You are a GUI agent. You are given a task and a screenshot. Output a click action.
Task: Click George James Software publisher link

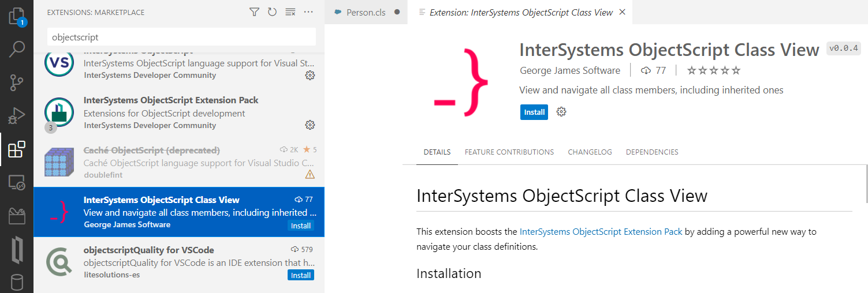pyautogui.click(x=570, y=70)
